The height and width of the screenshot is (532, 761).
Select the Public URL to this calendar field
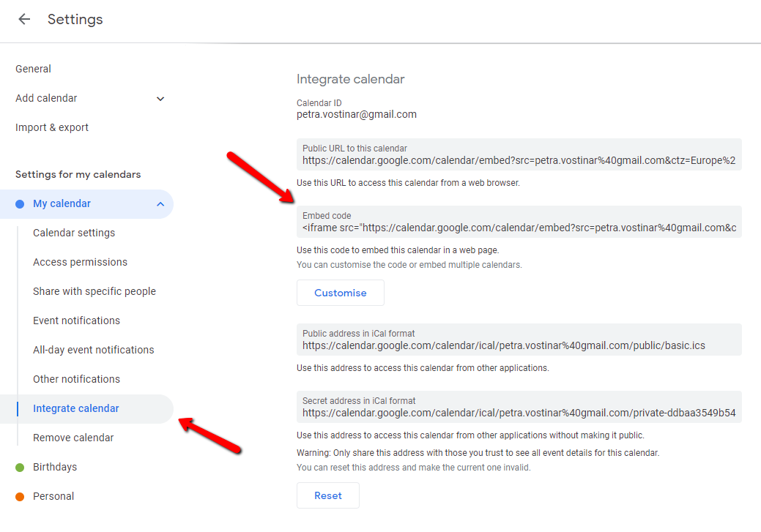pos(519,154)
